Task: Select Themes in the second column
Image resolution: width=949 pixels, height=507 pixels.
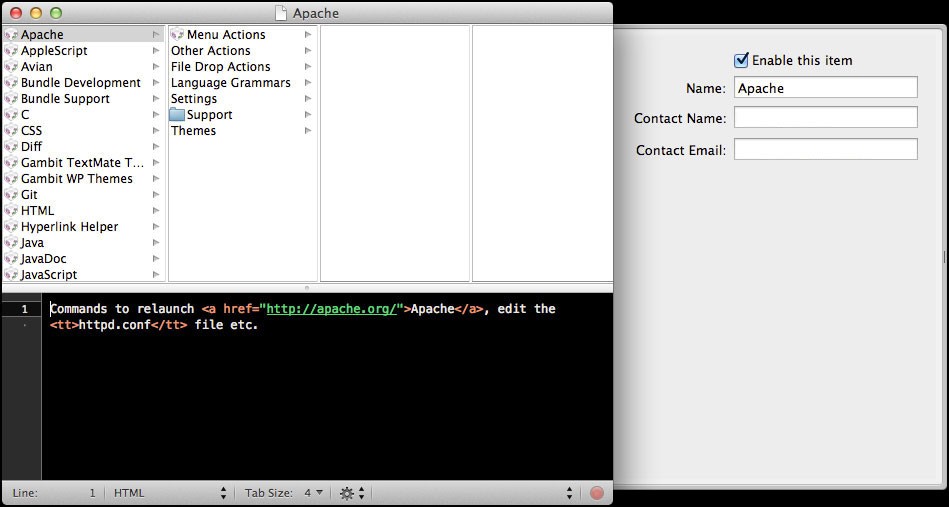Action: pos(193,131)
